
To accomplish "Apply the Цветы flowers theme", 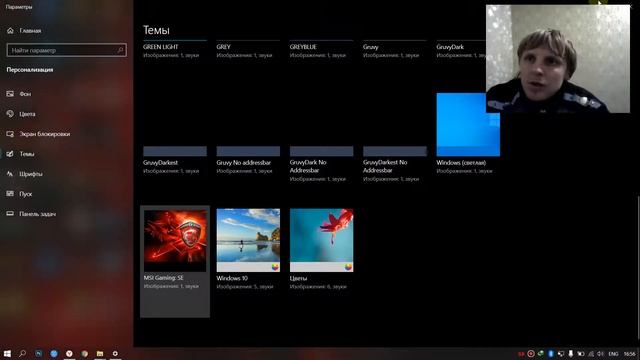I will click(321, 249).
